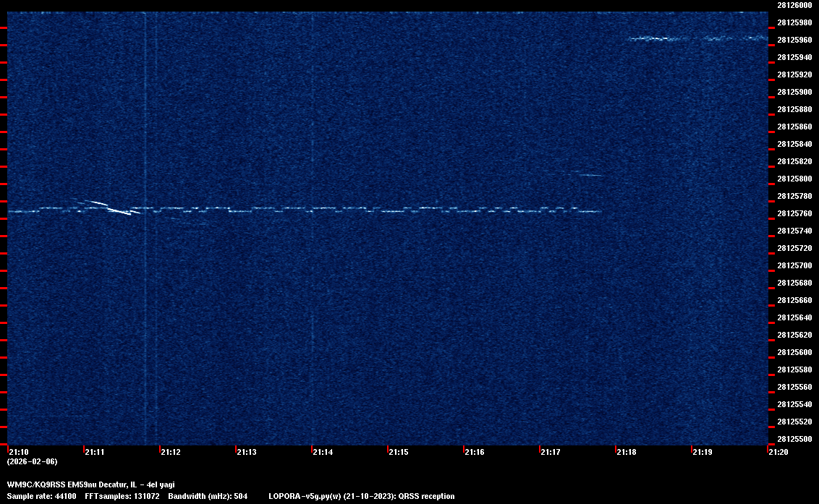Viewport: 819px width, 504px height.
Task: Click the 21:10 time marker
Action: pos(18,452)
